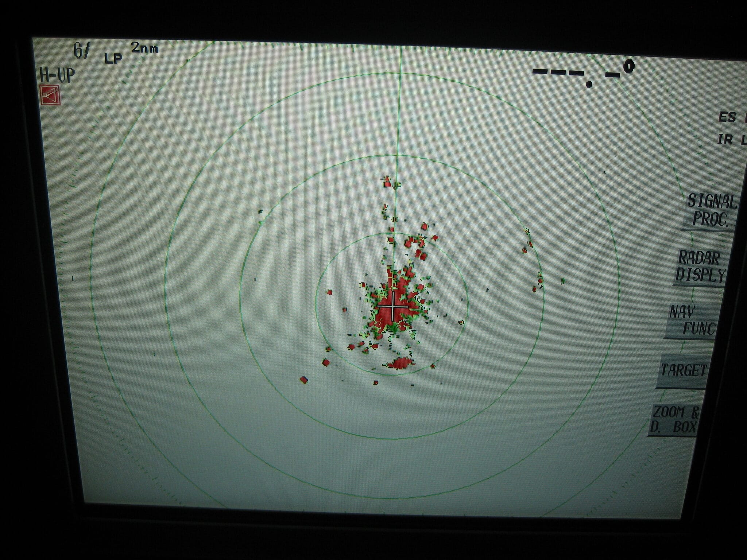
Task: Open the SIGNAL PROC. menu
Action: 709,211
